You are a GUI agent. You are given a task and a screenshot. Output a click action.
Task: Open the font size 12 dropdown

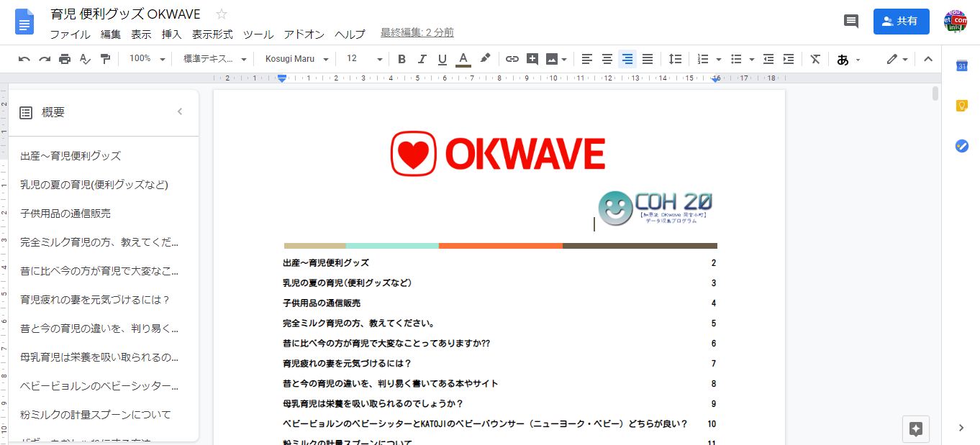[x=364, y=59]
